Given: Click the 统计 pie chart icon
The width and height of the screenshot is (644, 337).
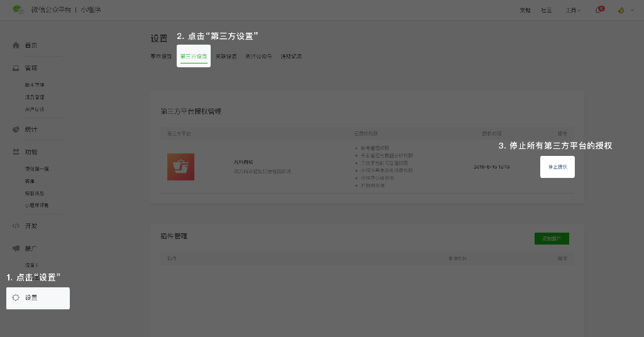Looking at the screenshot, I should [x=16, y=130].
